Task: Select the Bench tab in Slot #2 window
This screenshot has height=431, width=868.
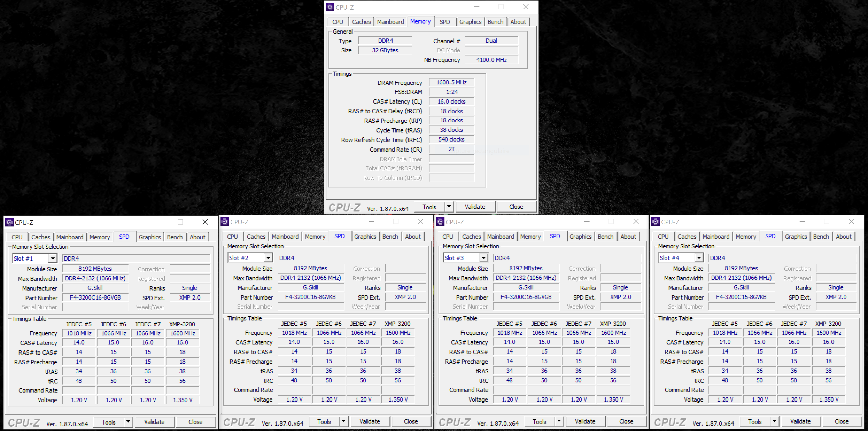Action: (390, 236)
